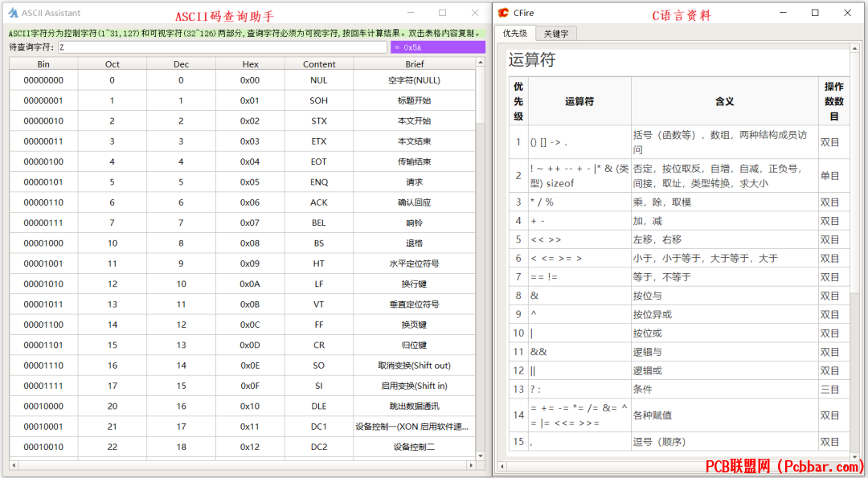
Task: Click the 00001001 binary cell
Action: (x=43, y=264)
